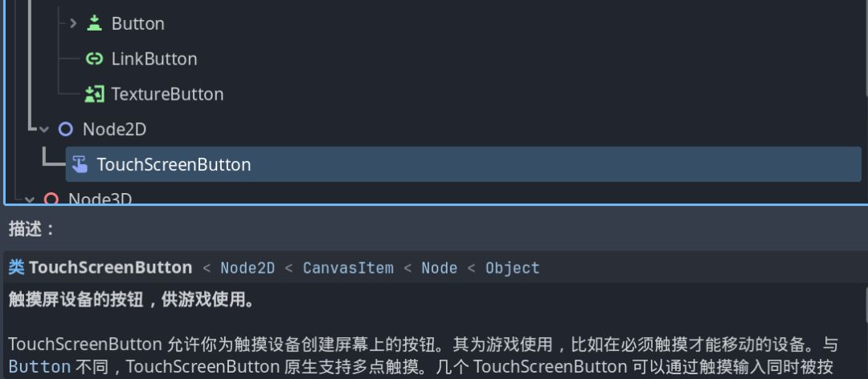Collapse the Node3D tree branch arrow
The width and height of the screenshot is (868, 379).
click(30, 199)
